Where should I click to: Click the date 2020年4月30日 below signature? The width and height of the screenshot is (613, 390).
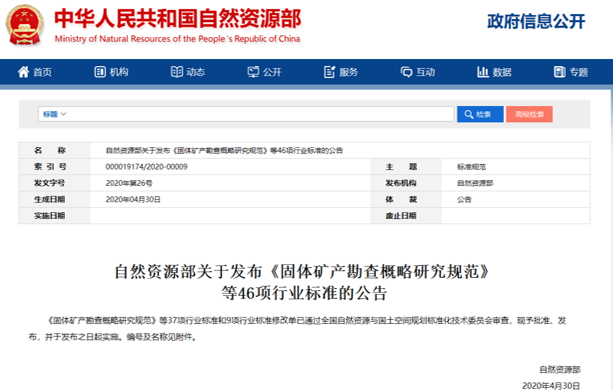(x=551, y=385)
